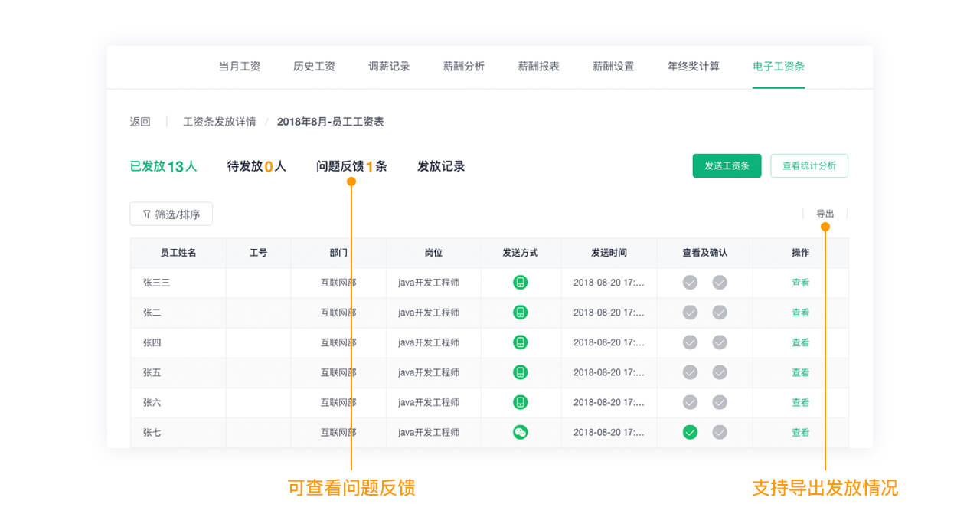Open the 筛选/排序 filter button

171,214
